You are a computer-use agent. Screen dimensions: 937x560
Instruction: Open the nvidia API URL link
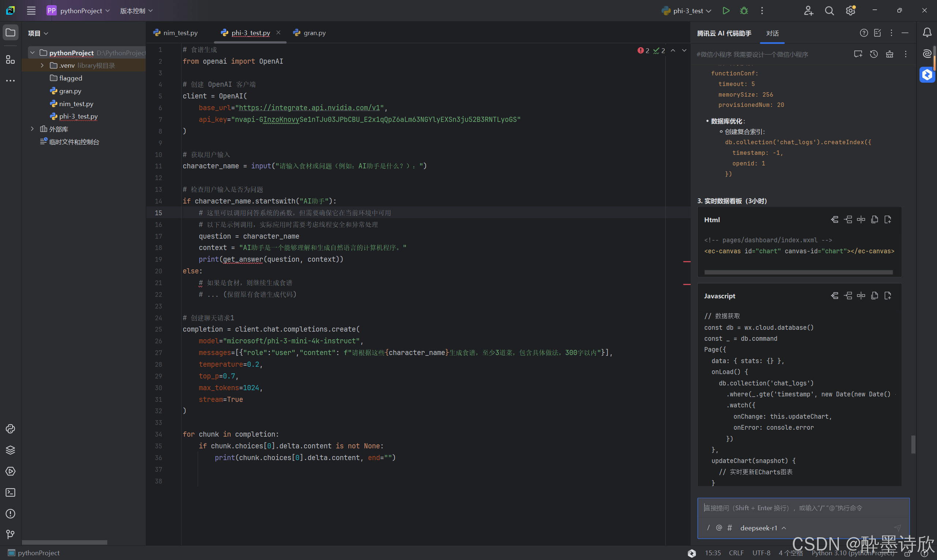[309, 108]
